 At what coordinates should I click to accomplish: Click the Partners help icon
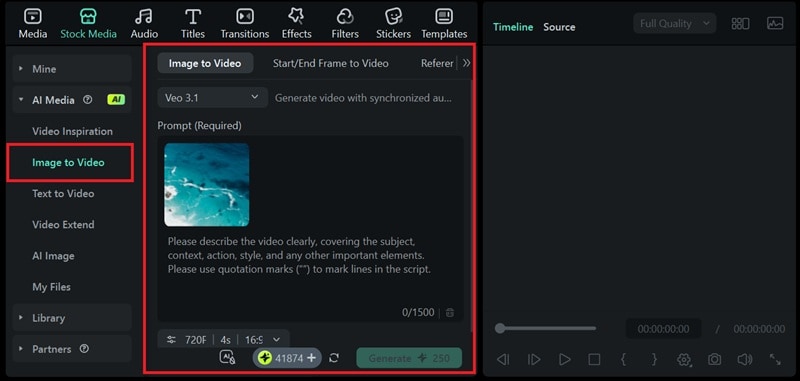84,349
